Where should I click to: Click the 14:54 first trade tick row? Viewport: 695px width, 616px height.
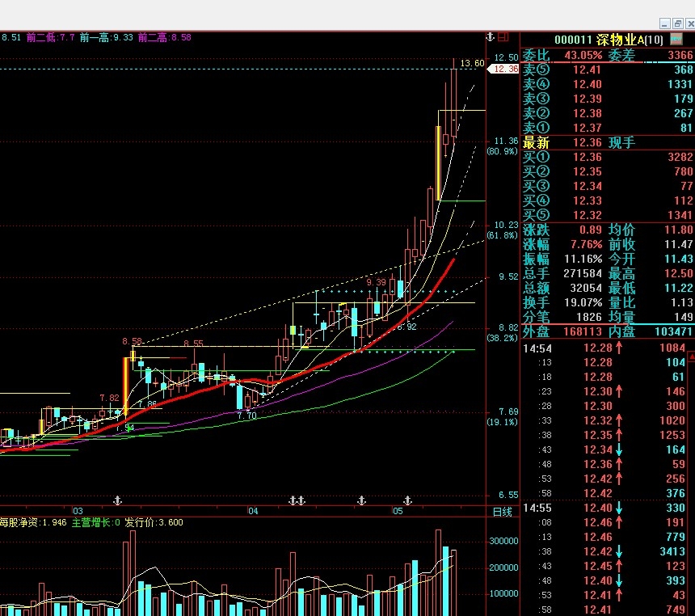608,348
